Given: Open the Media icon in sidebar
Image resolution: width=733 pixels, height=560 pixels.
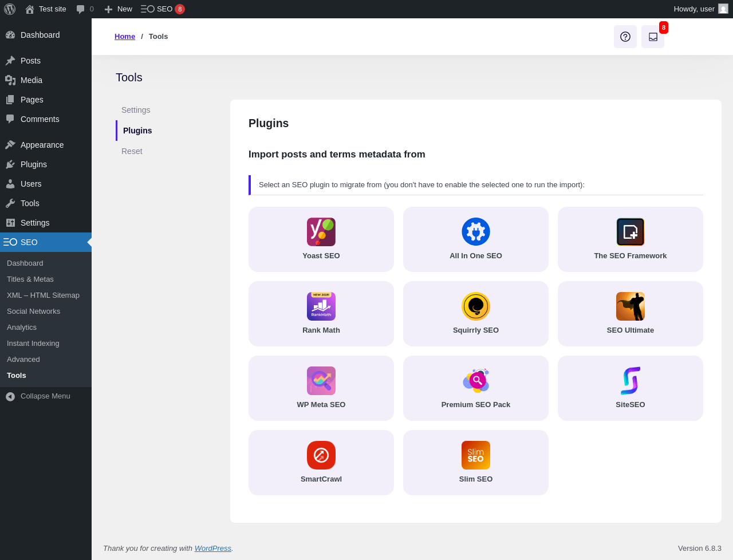Looking at the screenshot, I should 10,80.
